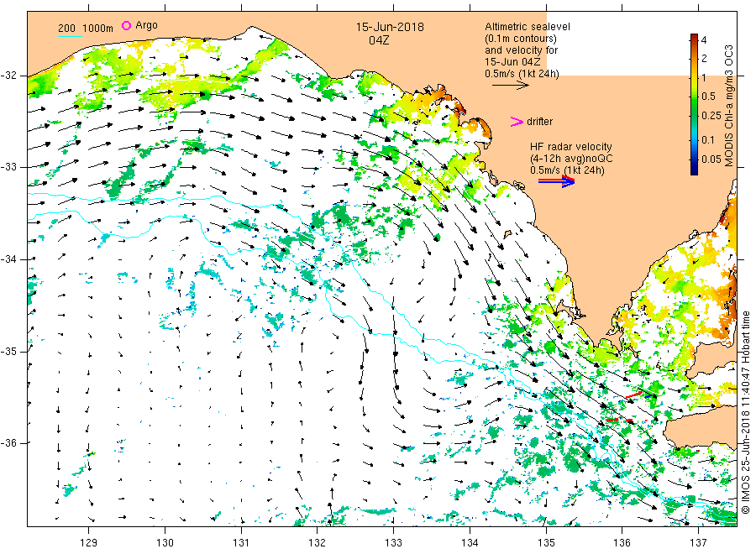Click the 134 longitude axis label
The image size is (756, 554).
470,543
